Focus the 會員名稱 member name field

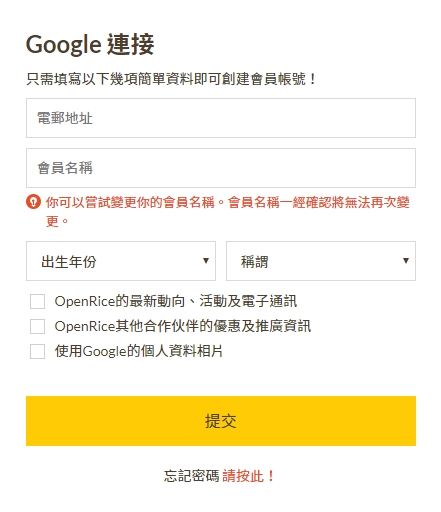point(221,168)
